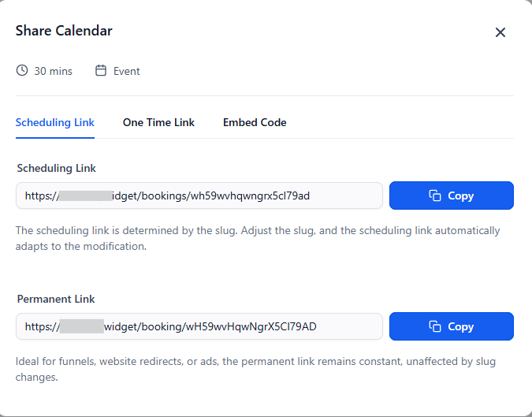Screen dimensions: 532x417
Task: Focus the Scheduling Link URL field
Action: tap(236, 195)
